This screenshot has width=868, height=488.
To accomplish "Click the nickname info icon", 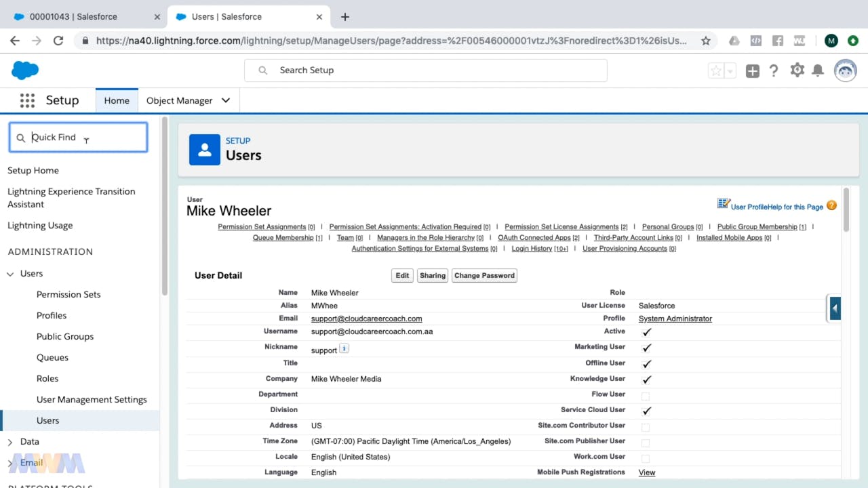I will click(x=344, y=348).
